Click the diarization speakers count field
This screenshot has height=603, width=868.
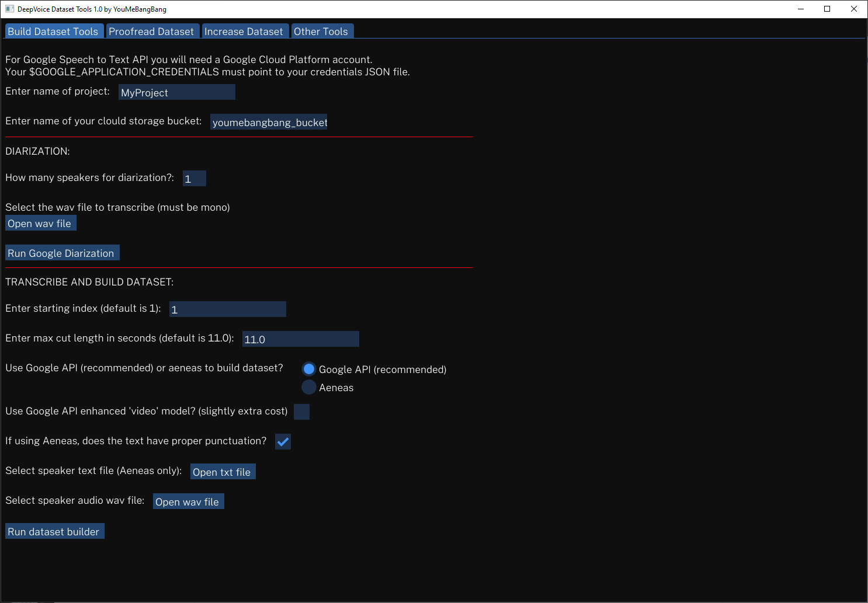[193, 178]
